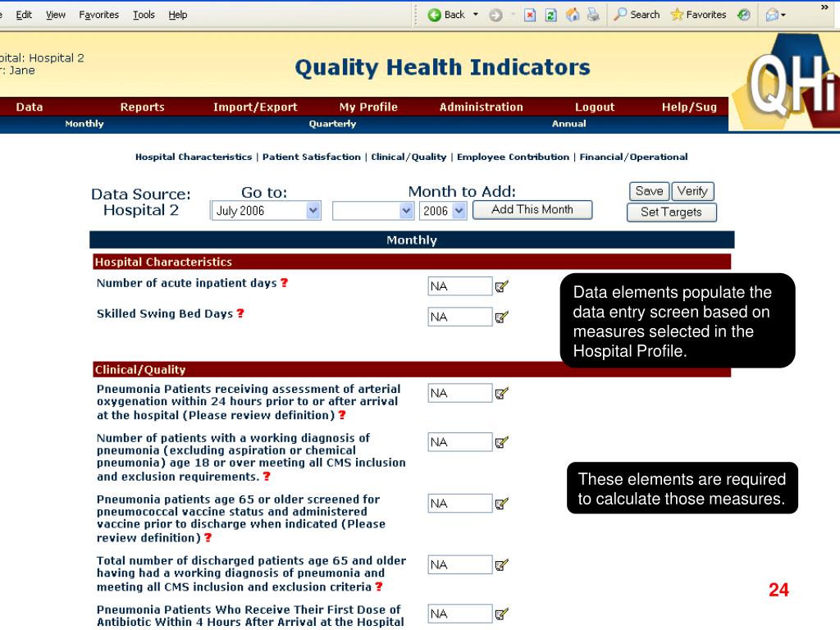Click edit icon for Skilled Swing Bed Days
This screenshot has height=630, width=840.
[501, 317]
